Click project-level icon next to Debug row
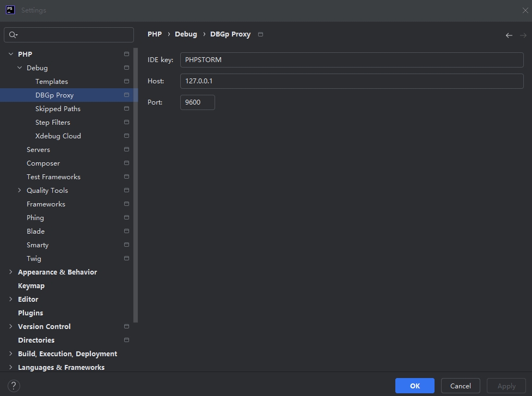532x396 pixels. tap(126, 68)
